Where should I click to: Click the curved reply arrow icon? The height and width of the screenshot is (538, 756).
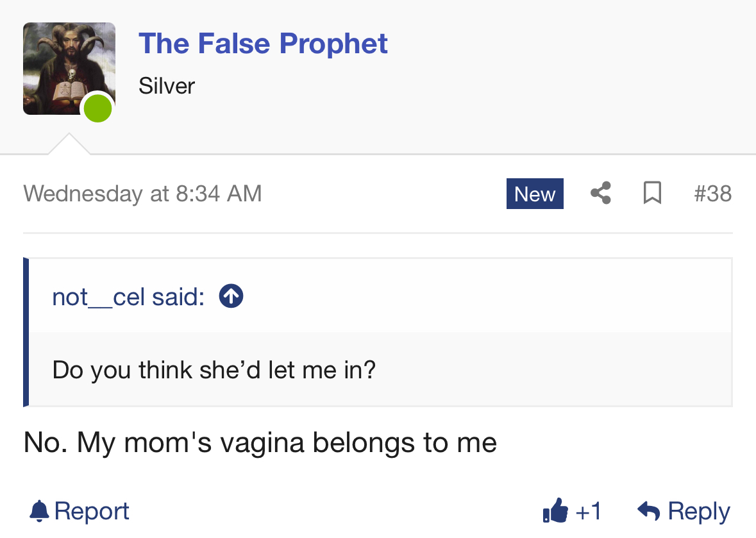pyautogui.click(x=648, y=510)
